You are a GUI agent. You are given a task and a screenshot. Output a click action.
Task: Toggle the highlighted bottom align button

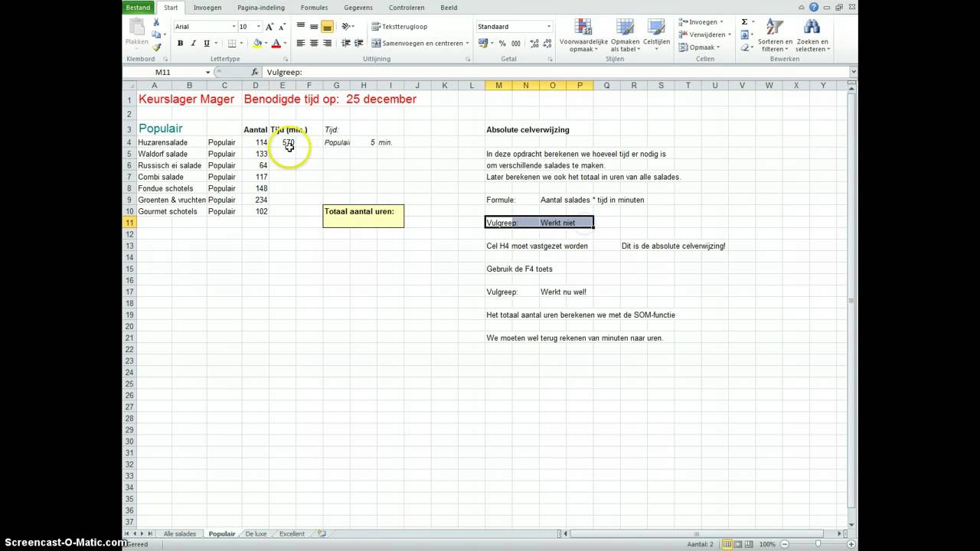point(327,27)
